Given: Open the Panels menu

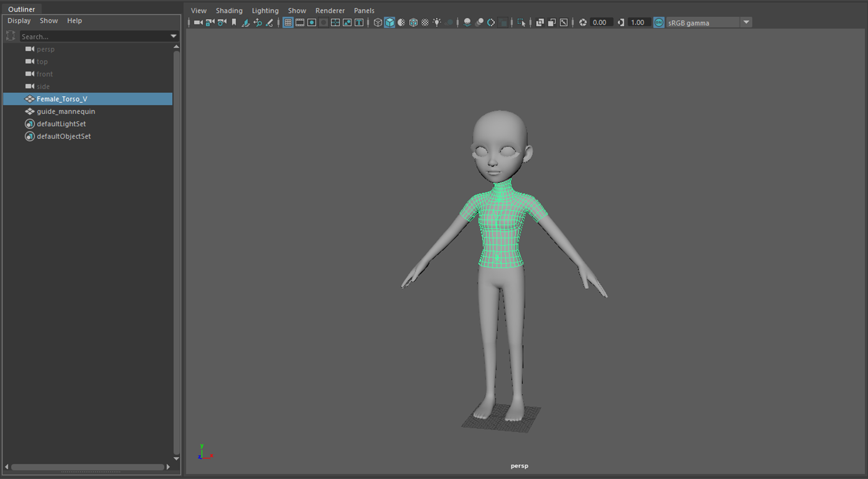Looking at the screenshot, I should (x=364, y=10).
